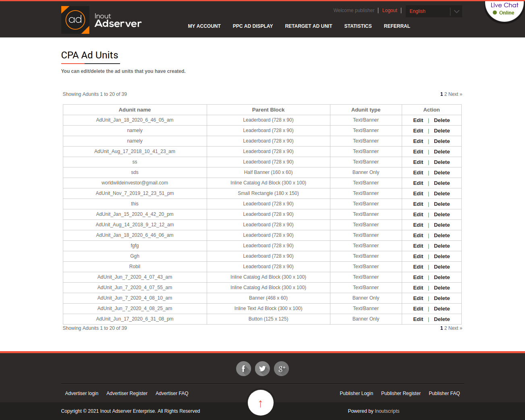Edit worldwildeinvestor@gmail.com ad unit

tap(418, 183)
